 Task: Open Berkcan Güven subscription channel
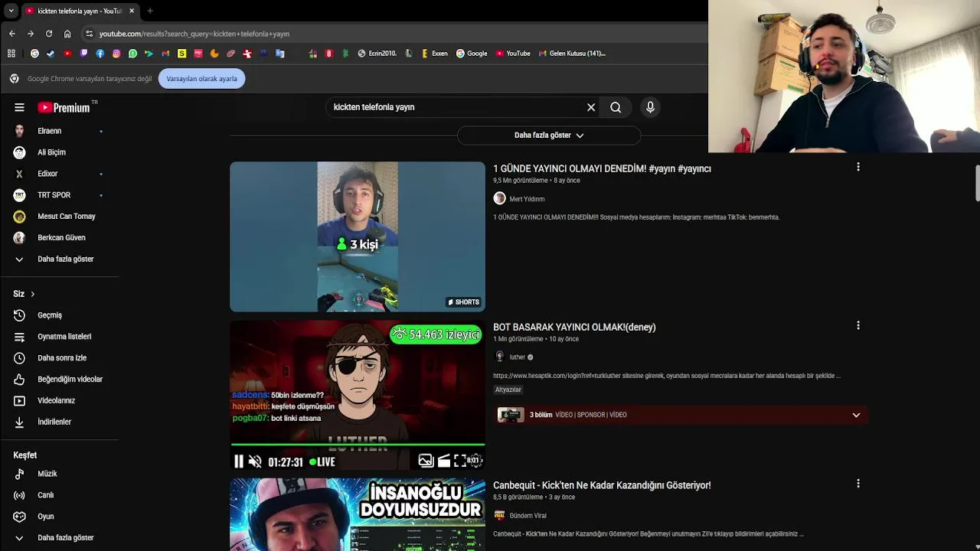pos(61,238)
